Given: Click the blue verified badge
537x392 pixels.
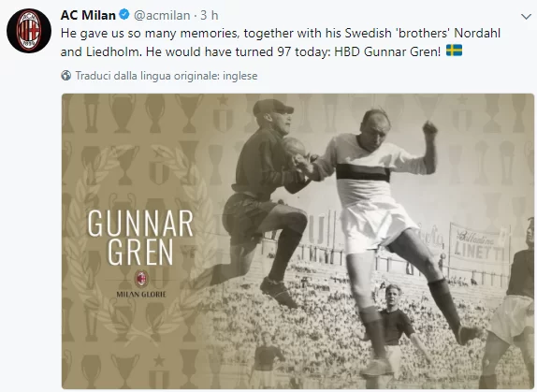Looking at the screenshot, I should [x=124, y=14].
